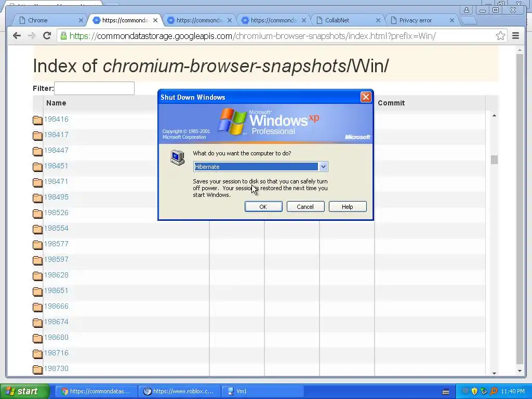The image size is (532, 399).
Task: Open the 198666 folder link
Action: (x=56, y=307)
